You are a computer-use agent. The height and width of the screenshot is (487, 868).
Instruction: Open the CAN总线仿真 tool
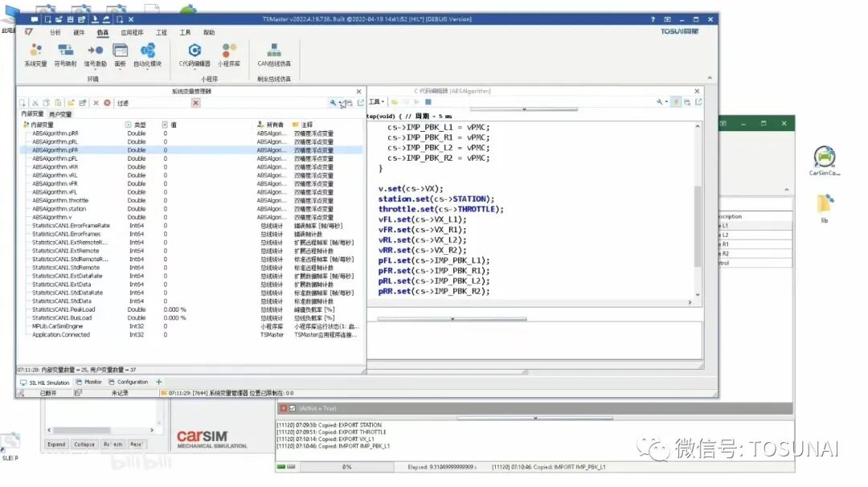tap(274, 55)
